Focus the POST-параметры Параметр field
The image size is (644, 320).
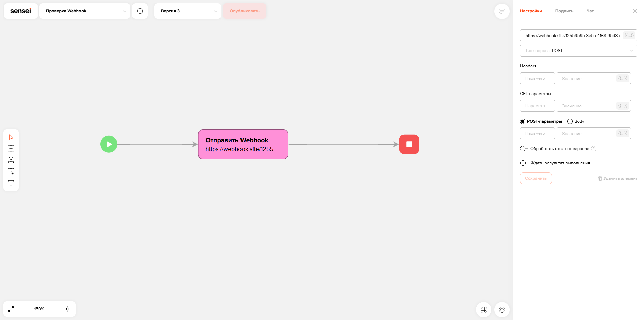click(x=537, y=133)
